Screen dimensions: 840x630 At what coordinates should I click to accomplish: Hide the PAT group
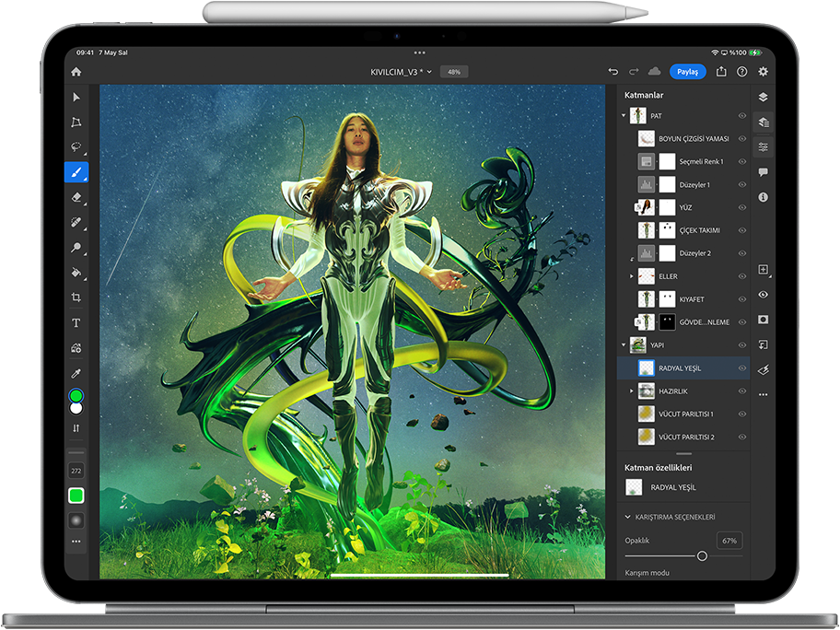tap(742, 116)
